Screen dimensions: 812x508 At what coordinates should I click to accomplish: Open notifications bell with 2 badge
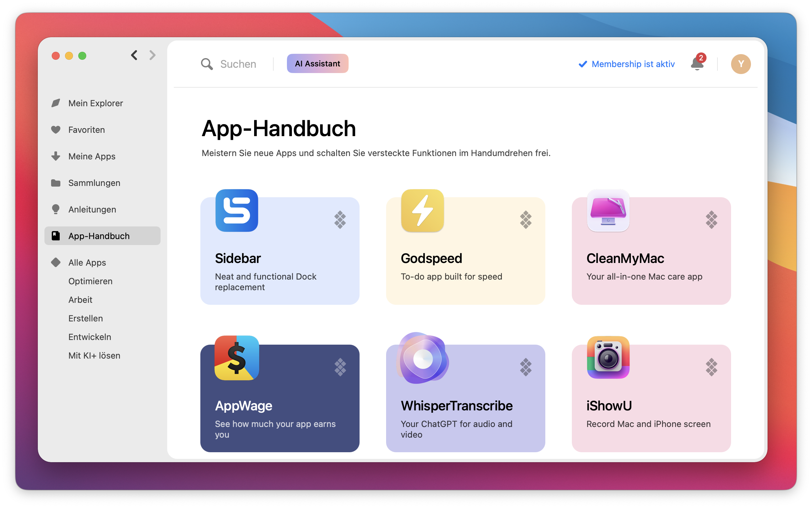(x=698, y=62)
